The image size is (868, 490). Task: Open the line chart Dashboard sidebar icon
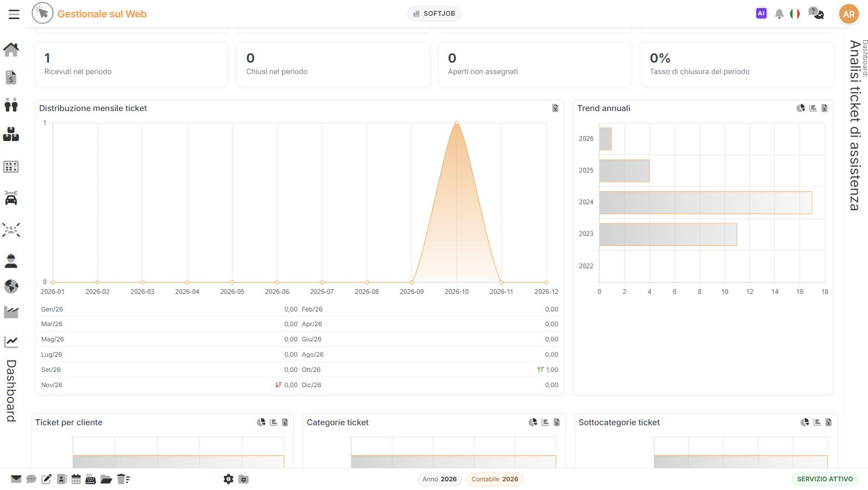[11, 341]
